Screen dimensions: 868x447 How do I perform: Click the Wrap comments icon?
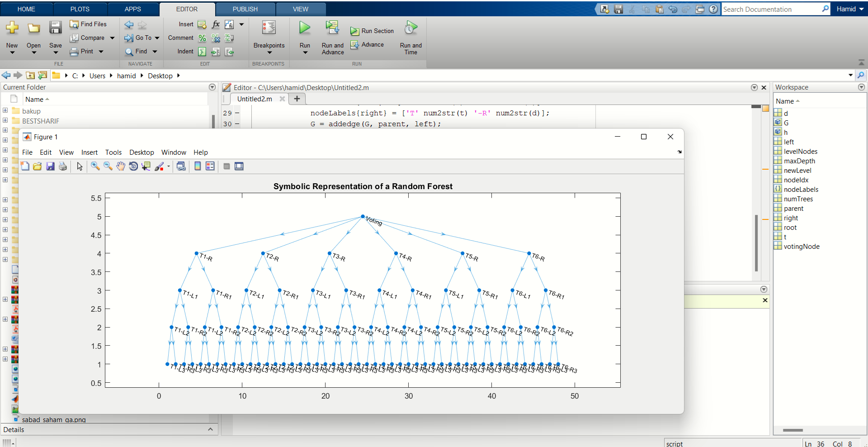pos(229,38)
